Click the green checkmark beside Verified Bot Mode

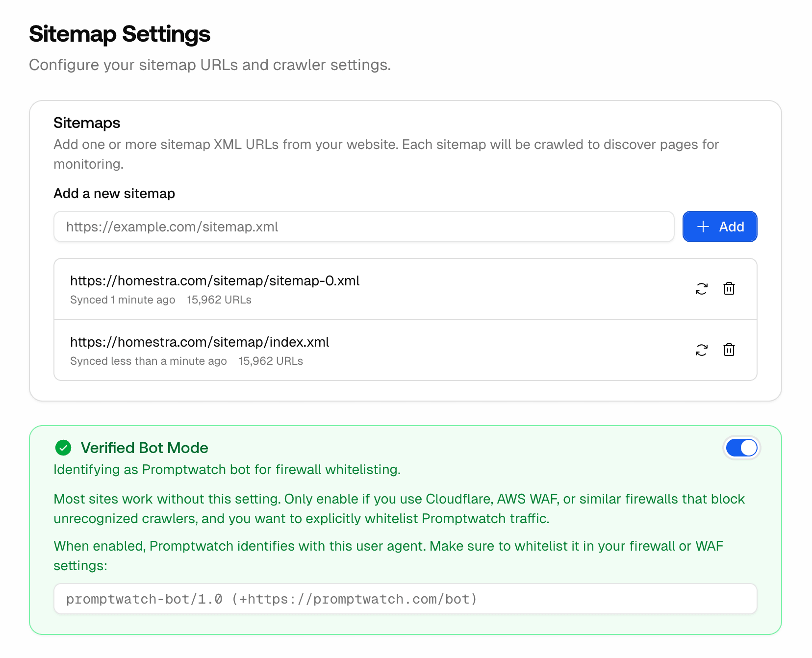pos(63,448)
